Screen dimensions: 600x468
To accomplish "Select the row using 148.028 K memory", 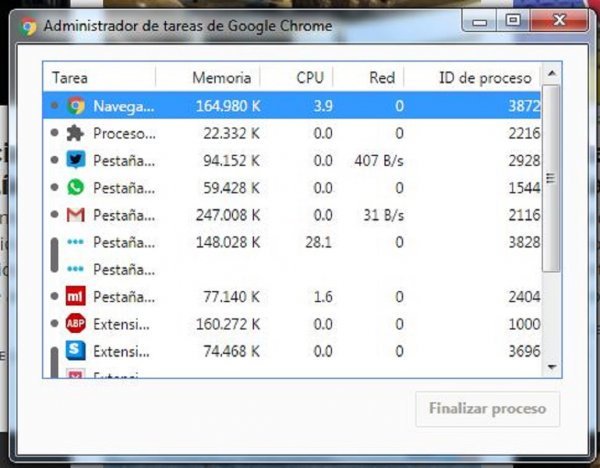I will (226, 242).
